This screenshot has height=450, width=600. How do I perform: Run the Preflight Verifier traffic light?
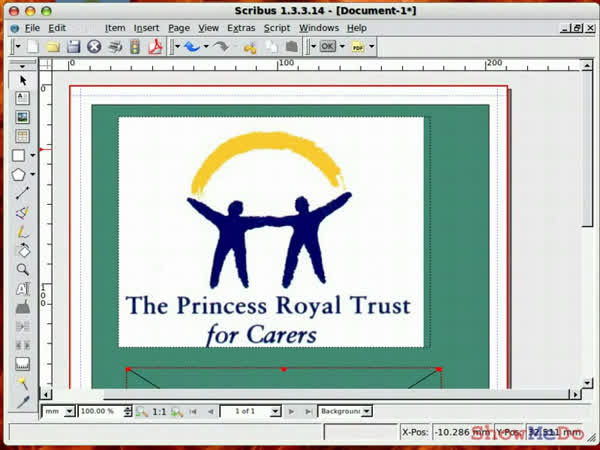(x=135, y=47)
